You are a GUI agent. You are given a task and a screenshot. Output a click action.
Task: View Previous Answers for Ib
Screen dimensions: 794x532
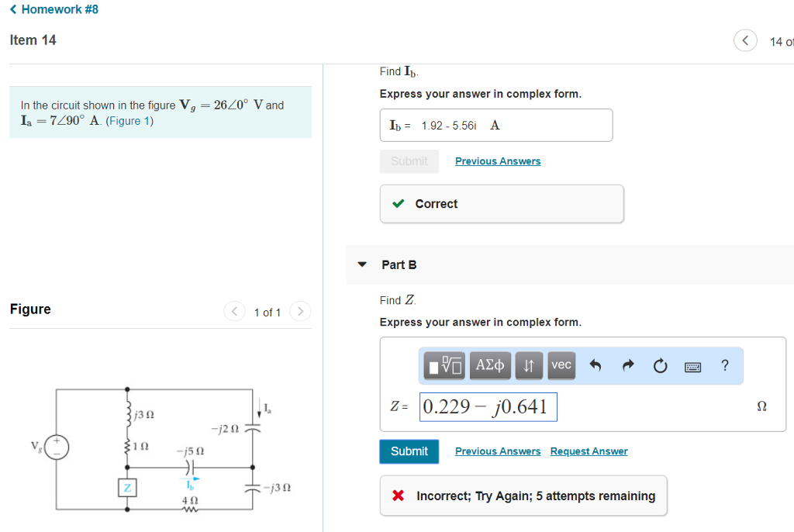498,161
